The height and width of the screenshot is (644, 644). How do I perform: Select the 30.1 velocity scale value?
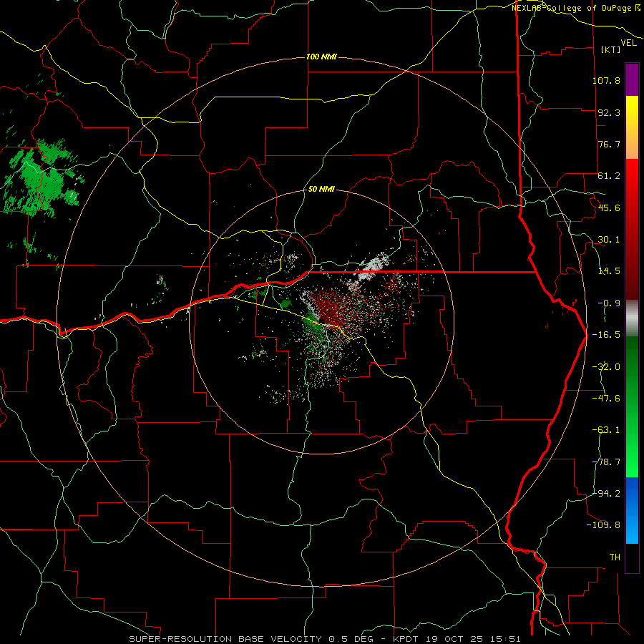pyautogui.click(x=609, y=240)
